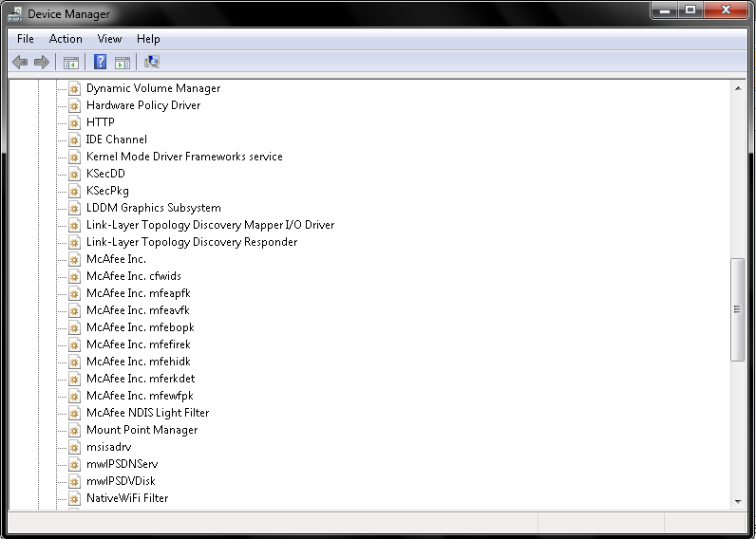The width and height of the screenshot is (756, 539).
Task: Click icon beside McAfee Inc. mfehidk
Action: point(74,362)
